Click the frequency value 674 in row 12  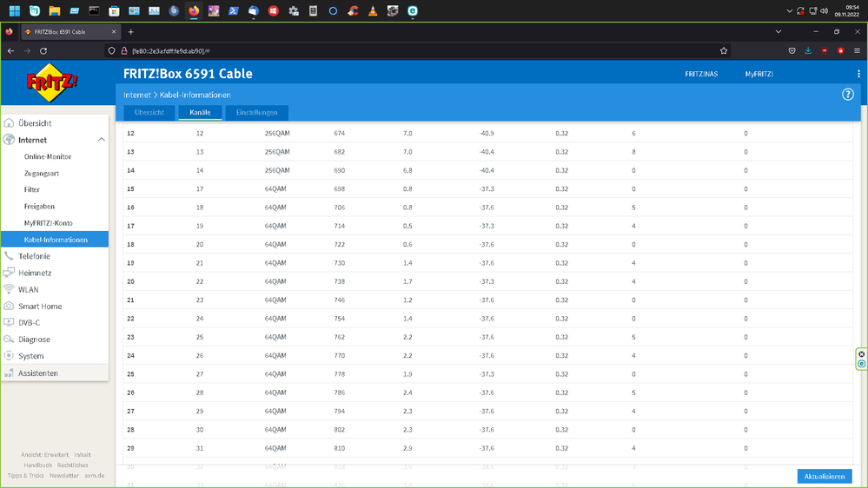[340, 134]
